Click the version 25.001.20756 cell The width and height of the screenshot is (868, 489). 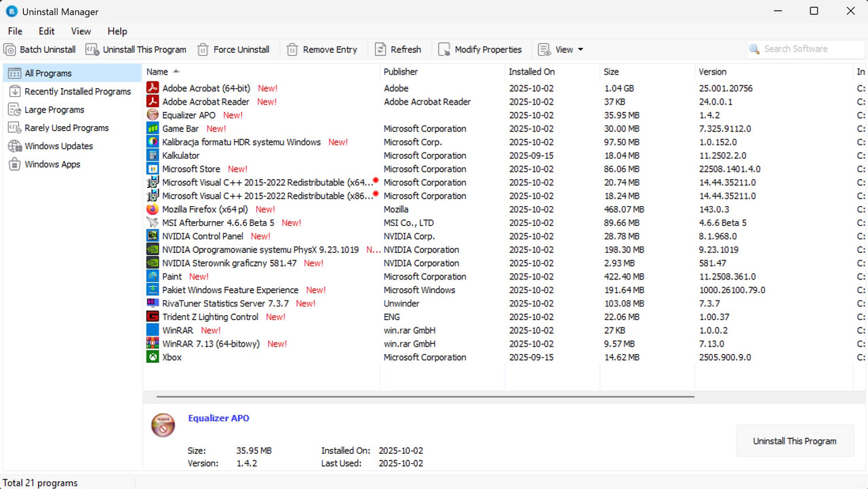pyautogui.click(x=726, y=88)
